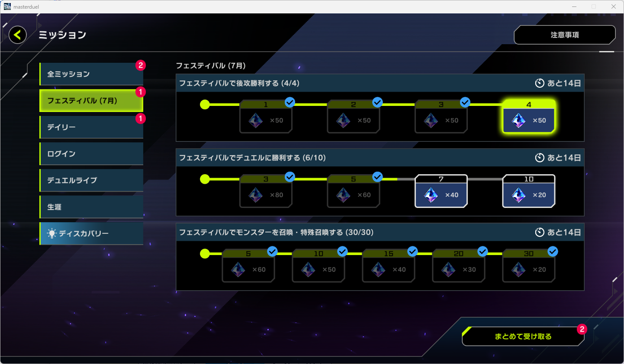Select the フェスティバル (7月) sidebar tab

pyautogui.click(x=91, y=101)
